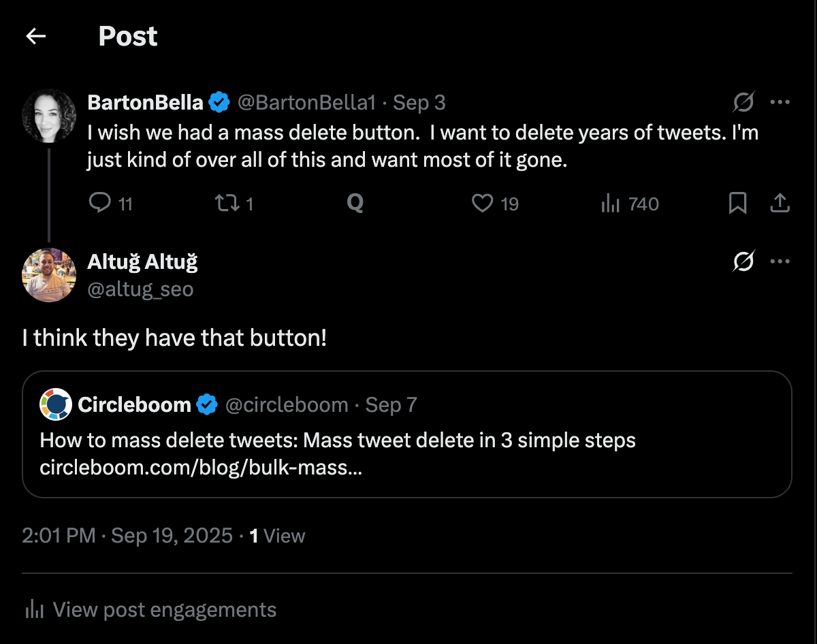
Task: Bookmark BartonBella's tweet
Action: click(x=739, y=203)
